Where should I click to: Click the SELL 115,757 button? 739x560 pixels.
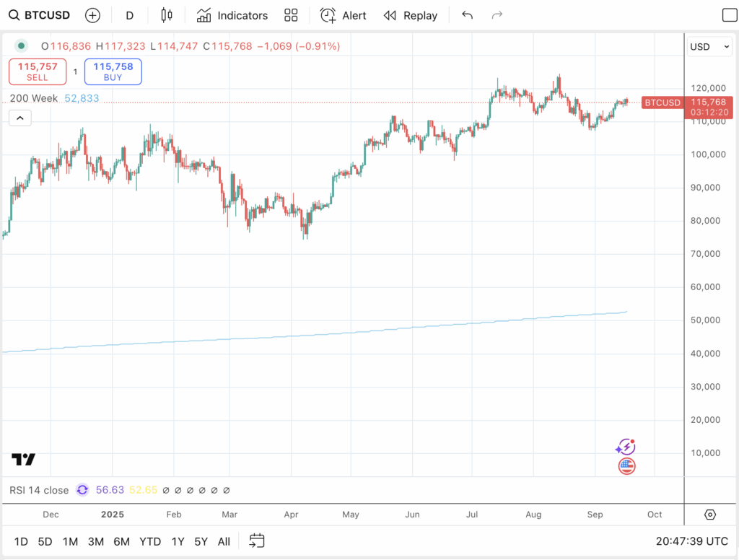[37, 71]
